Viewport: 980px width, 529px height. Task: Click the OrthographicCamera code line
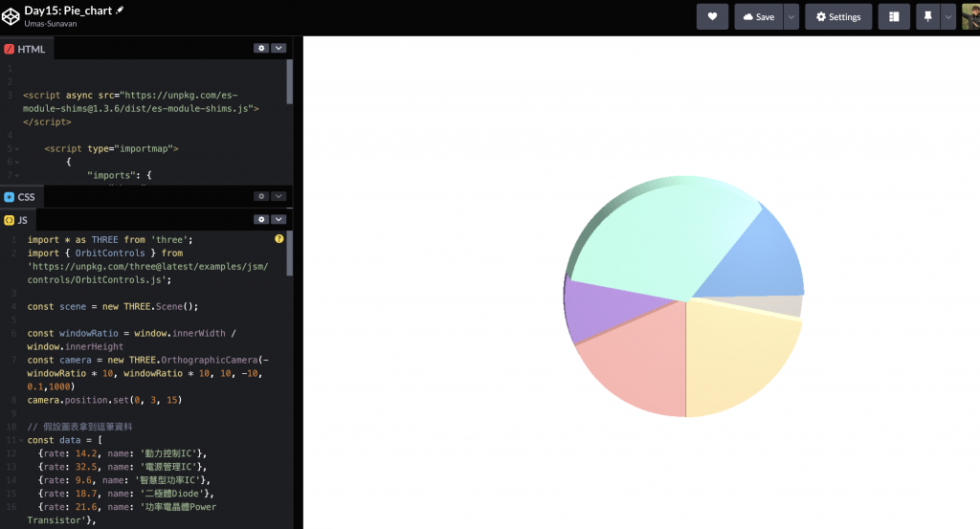147,373
